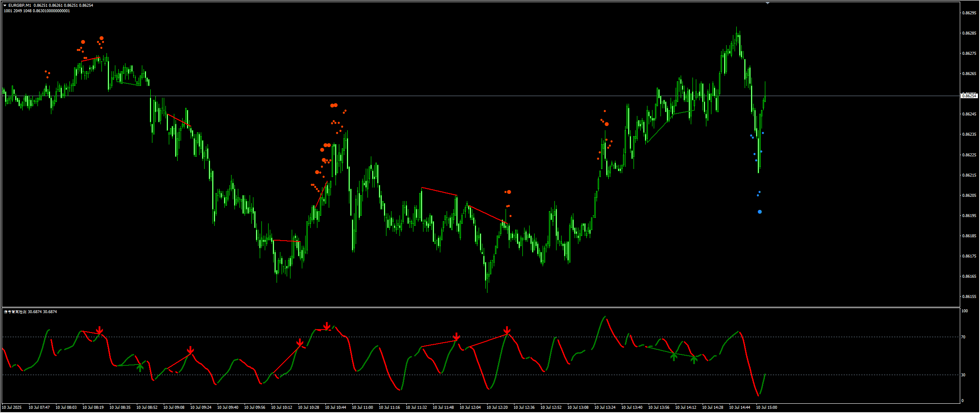Click the large blue dot signal marker
980x413 pixels.
pos(759,212)
